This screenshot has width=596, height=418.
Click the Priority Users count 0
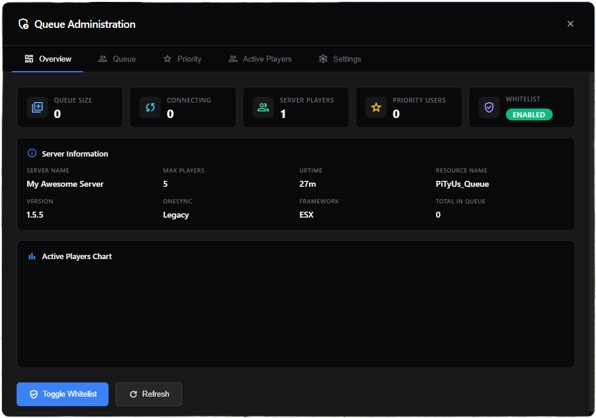pos(396,114)
